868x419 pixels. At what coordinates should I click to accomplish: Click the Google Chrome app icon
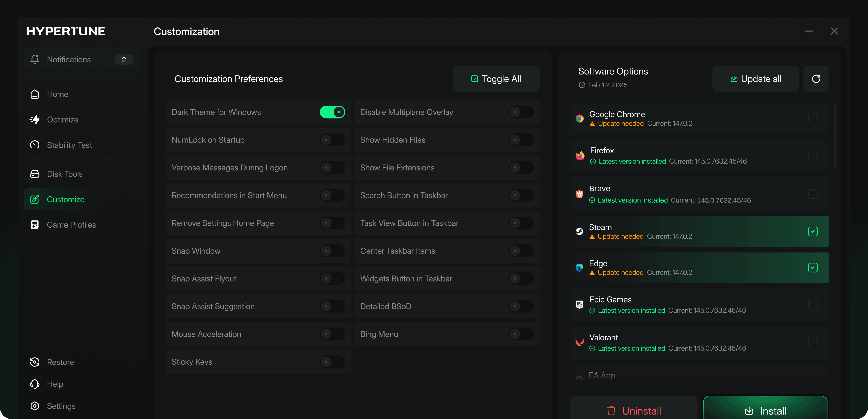point(580,119)
